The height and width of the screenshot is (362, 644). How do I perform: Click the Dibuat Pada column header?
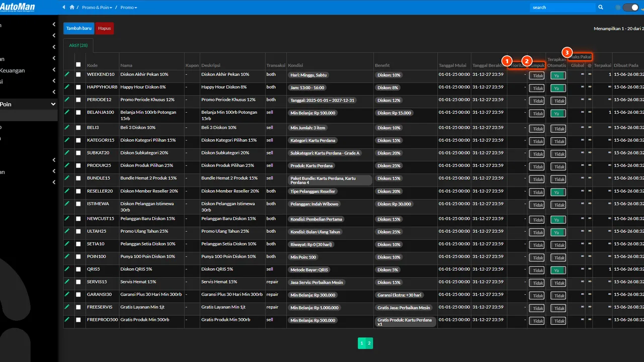(626, 65)
